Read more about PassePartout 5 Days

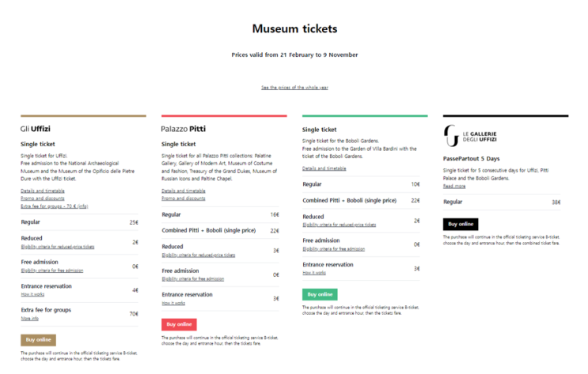pyautogui.click(x=454, y=186)
